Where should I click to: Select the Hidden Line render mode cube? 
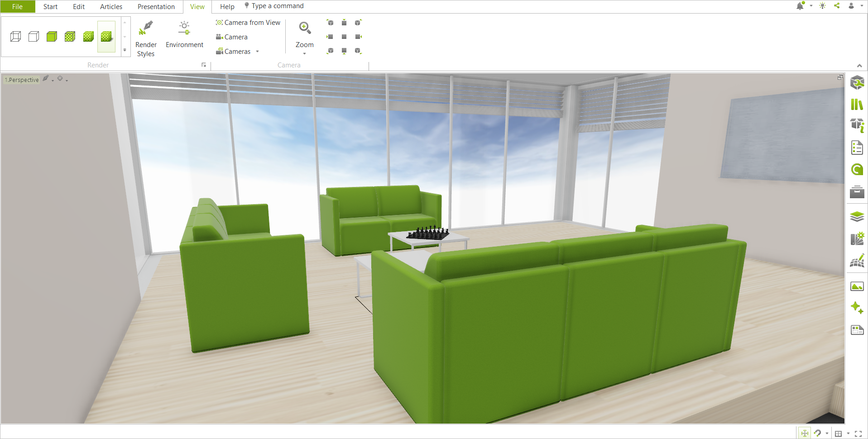pyautogui.click(x=34, y=37)
